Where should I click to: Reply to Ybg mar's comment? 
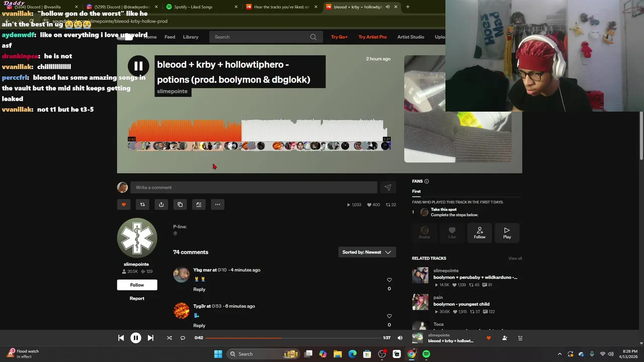199,290
